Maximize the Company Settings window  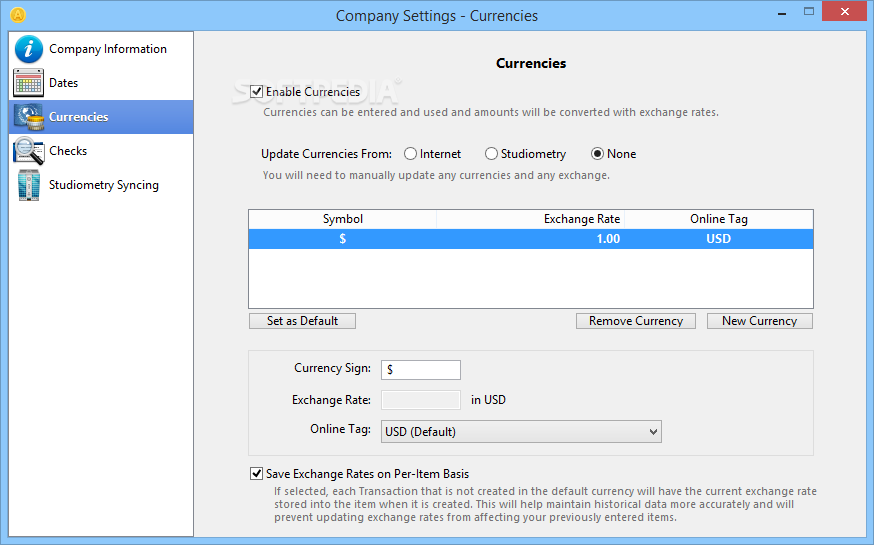tap(809, 11)
